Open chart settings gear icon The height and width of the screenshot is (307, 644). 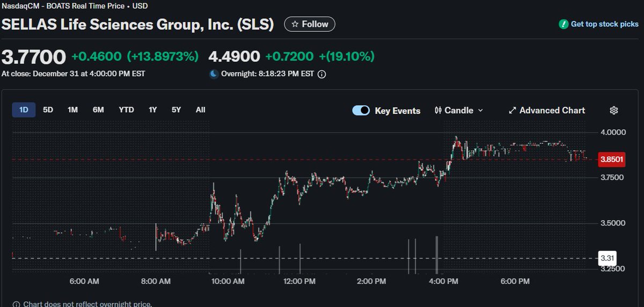[614, 111]
